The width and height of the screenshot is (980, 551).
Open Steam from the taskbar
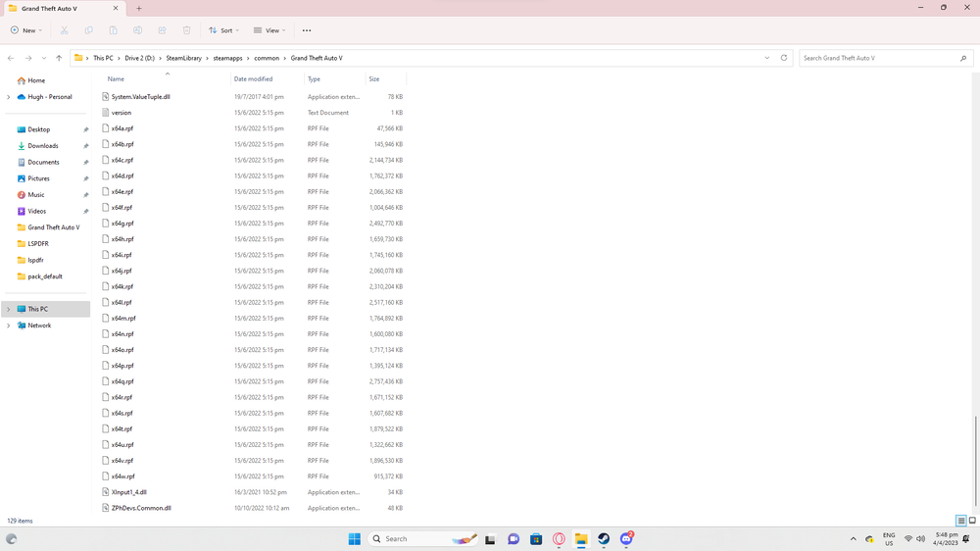pyautogui.click(x=604, y=538)
